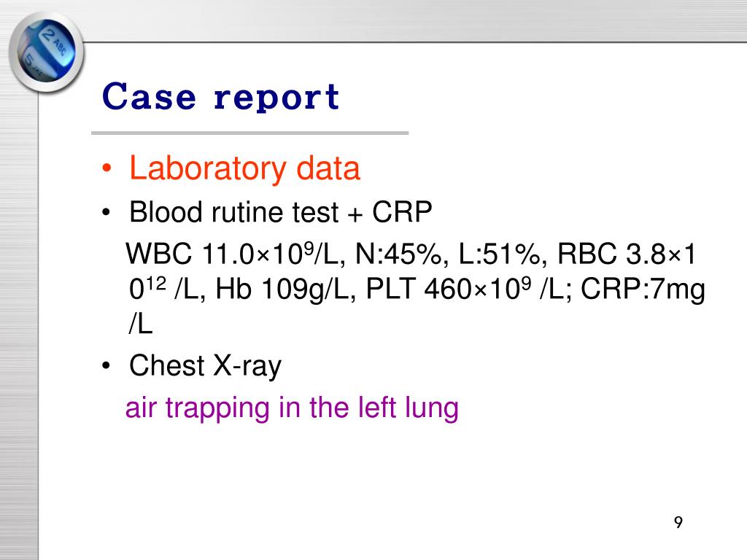Click the 'Blood rutine test + CRP' line
Viewport: 747px width, 560px height.
point(281,212)
